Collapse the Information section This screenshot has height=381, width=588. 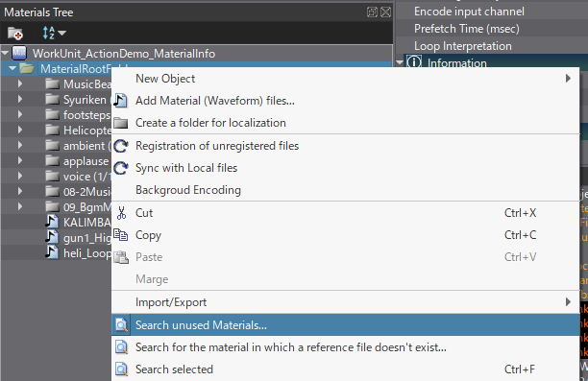coord(400,61)
